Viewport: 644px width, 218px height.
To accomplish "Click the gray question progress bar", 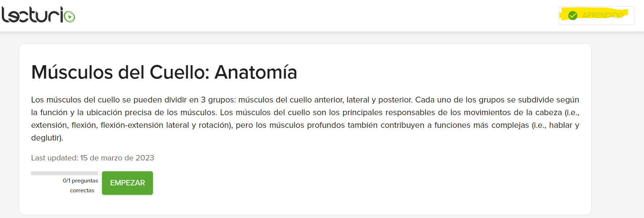I will point(64,173).
